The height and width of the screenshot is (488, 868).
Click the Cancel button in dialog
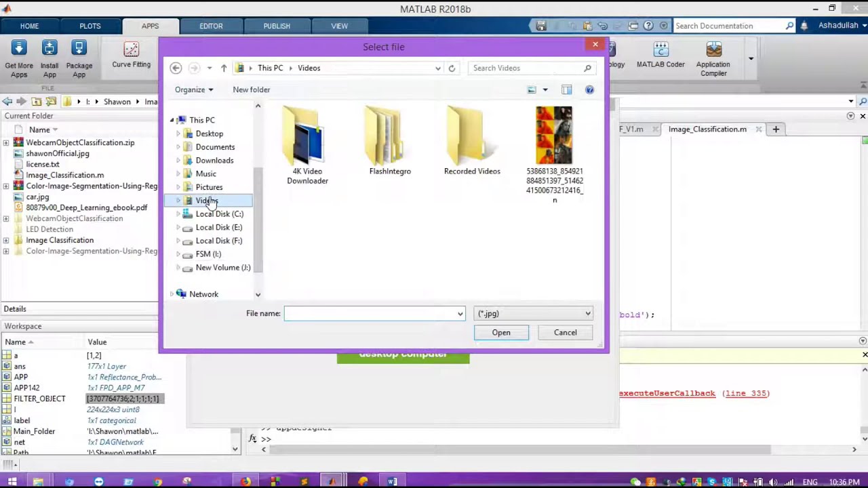[566, 332]
